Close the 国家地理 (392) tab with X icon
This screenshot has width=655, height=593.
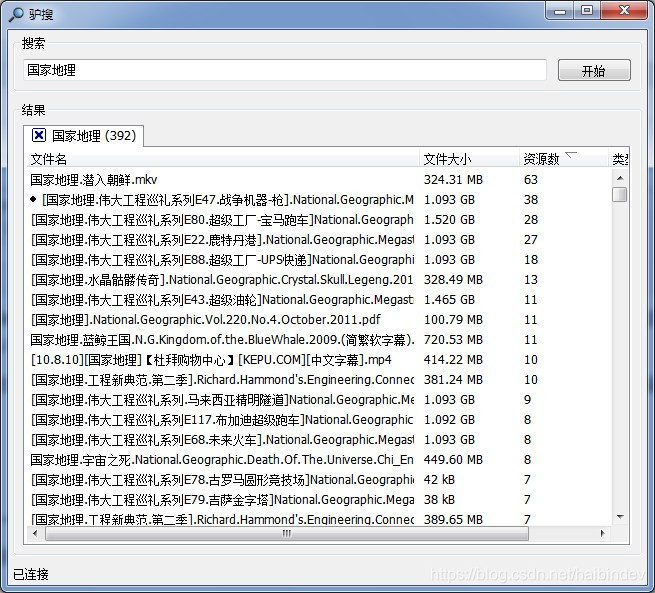point(38,135)
